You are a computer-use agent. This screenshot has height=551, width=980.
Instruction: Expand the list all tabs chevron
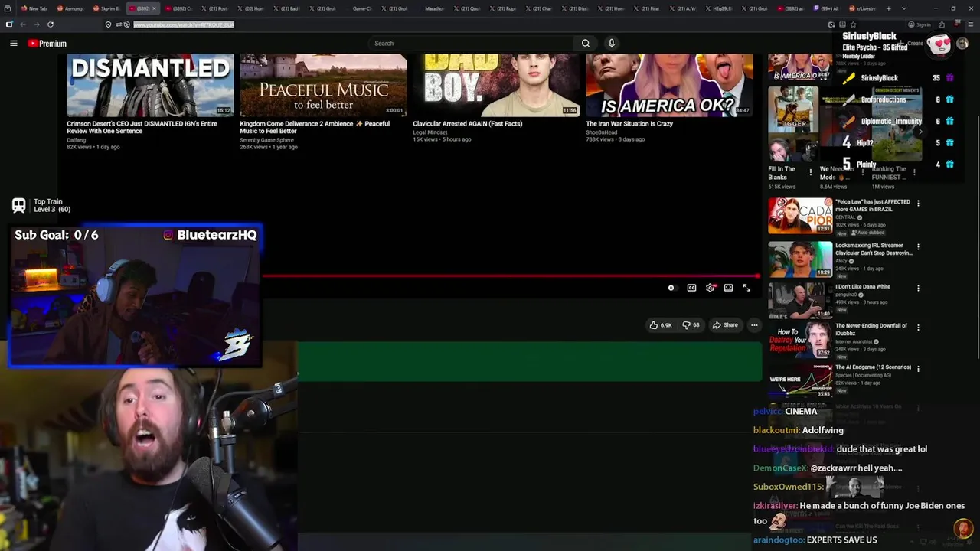coord(903,8)
